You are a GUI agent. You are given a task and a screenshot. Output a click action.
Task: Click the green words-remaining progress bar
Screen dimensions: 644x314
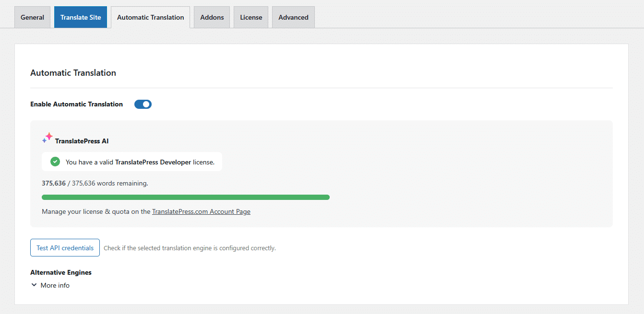coord(186,197)
